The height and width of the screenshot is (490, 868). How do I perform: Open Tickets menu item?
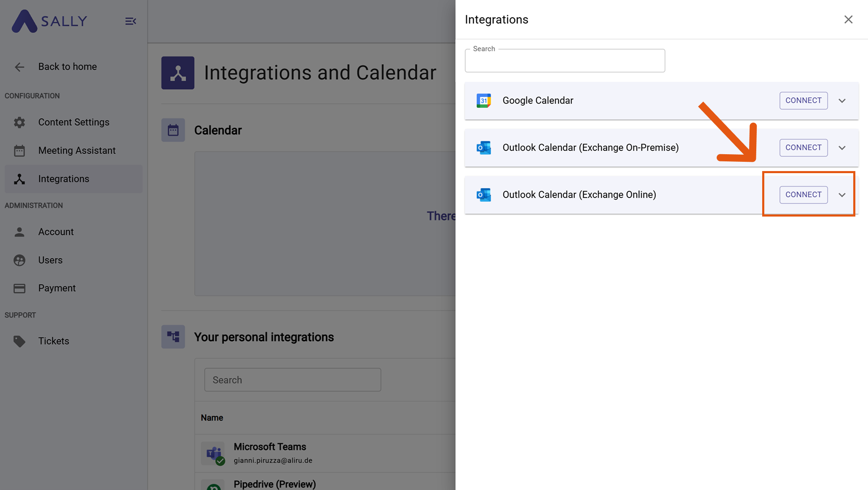[x=74, y=341]
